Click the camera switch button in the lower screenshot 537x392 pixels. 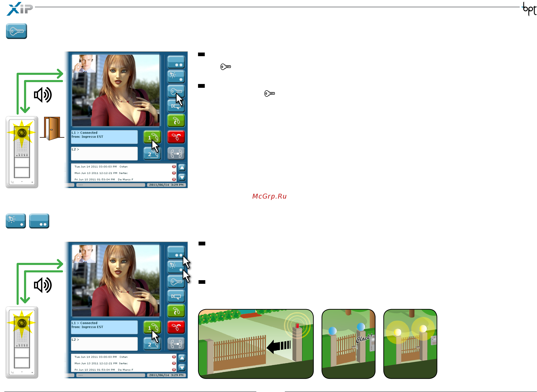tap(176, 296)
